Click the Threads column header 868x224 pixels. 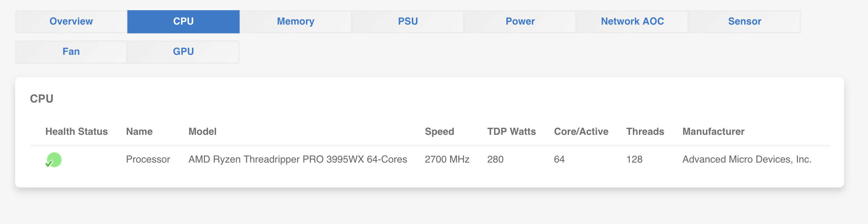(645, 132)
